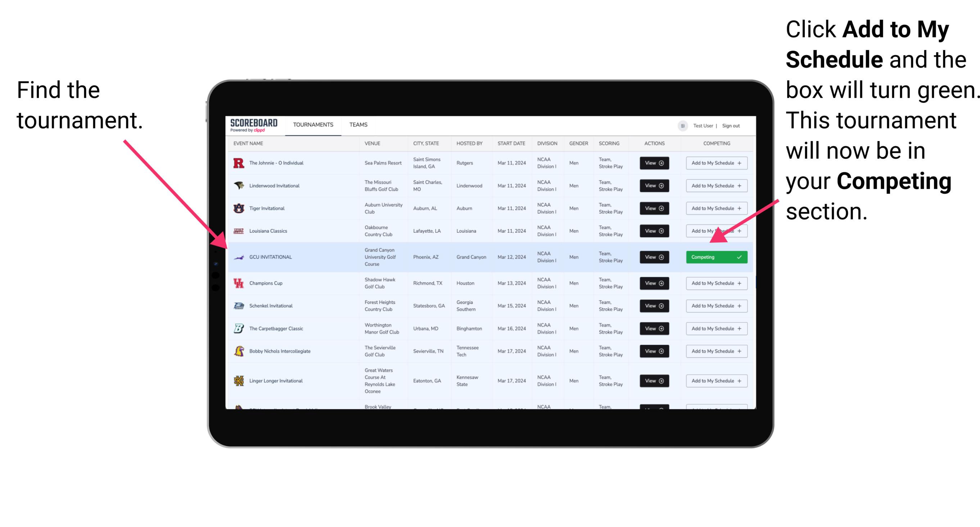Screen dimensions: 980x527
Task: Click the View icon for Bobby Nichols Intercollegiate
Action: [x=652, y=351]
